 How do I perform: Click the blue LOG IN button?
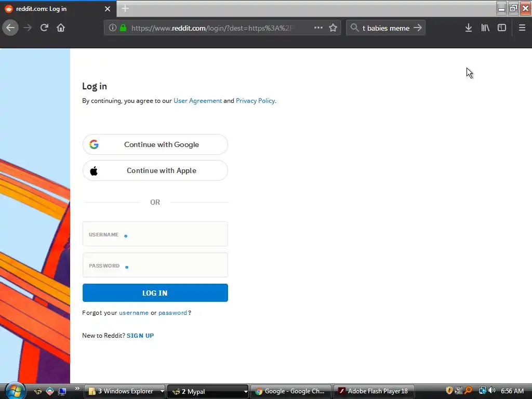point(155,293)
